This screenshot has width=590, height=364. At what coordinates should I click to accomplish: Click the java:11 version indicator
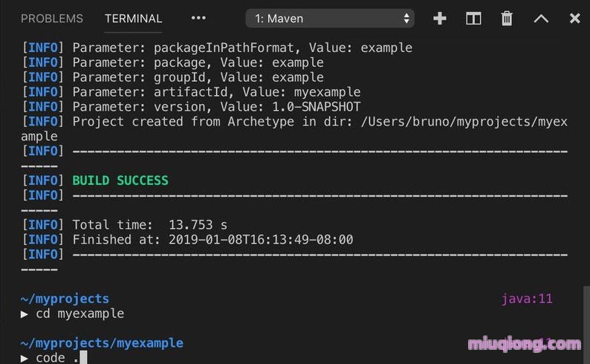(x=527, y=299)
